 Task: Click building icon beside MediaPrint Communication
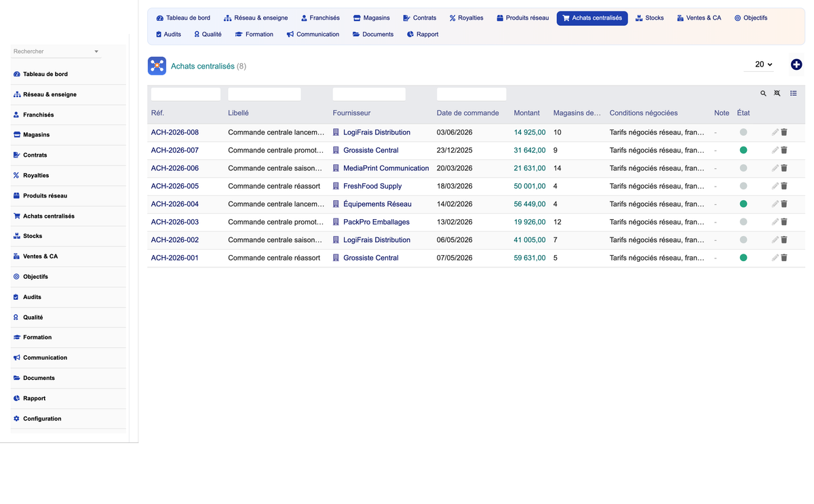tap(336, 168)
